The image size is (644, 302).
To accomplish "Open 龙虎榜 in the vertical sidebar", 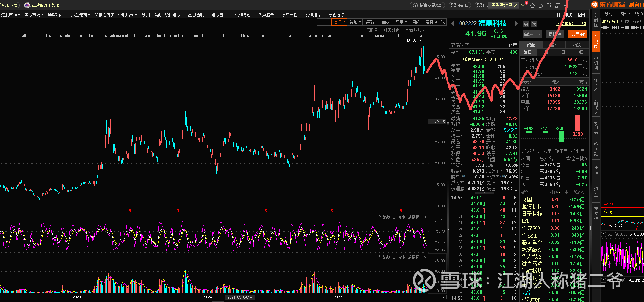I will point(596,213).
